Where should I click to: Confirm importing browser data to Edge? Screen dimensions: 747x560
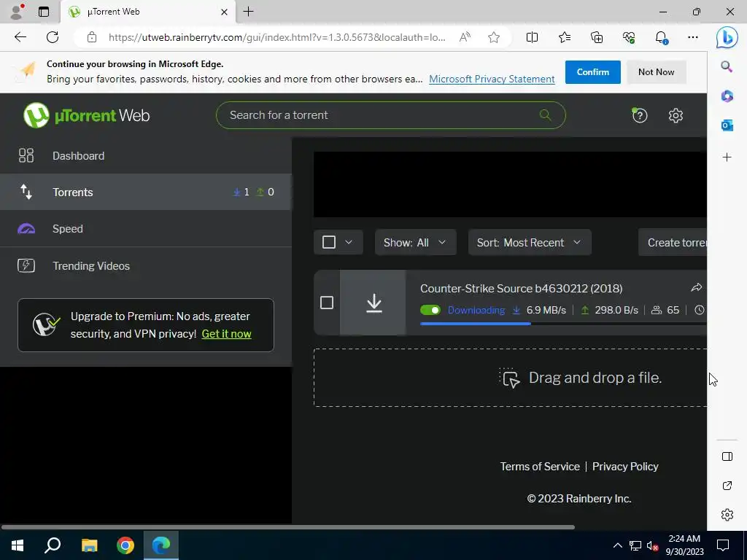pyautogui.click(x=592, y=72)
